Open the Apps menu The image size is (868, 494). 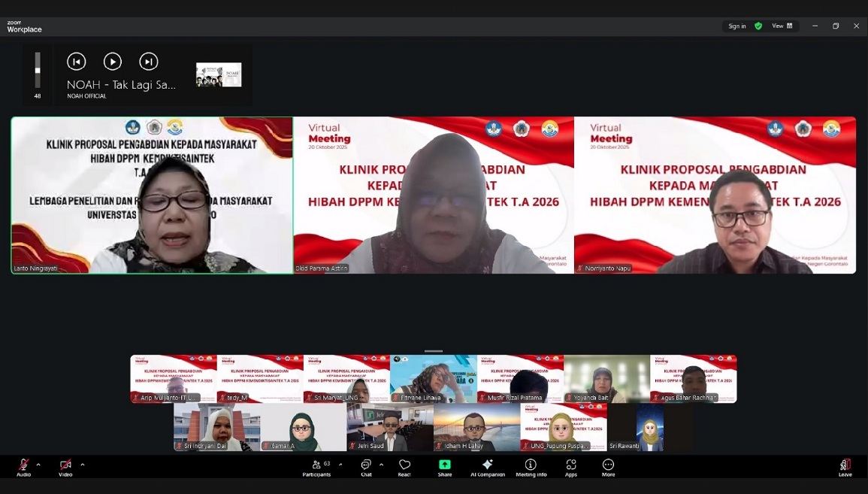coord(571,467)
